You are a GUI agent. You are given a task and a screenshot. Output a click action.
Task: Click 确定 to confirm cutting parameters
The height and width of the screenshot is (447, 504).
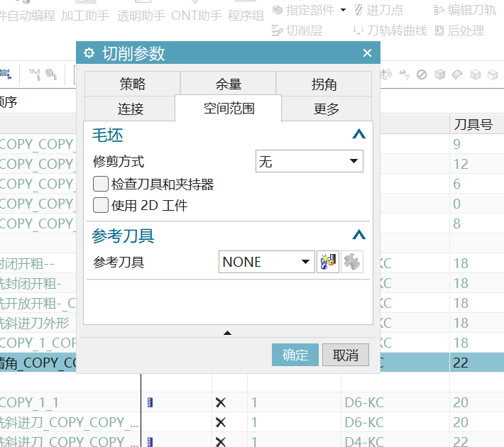tap(295, 355)
